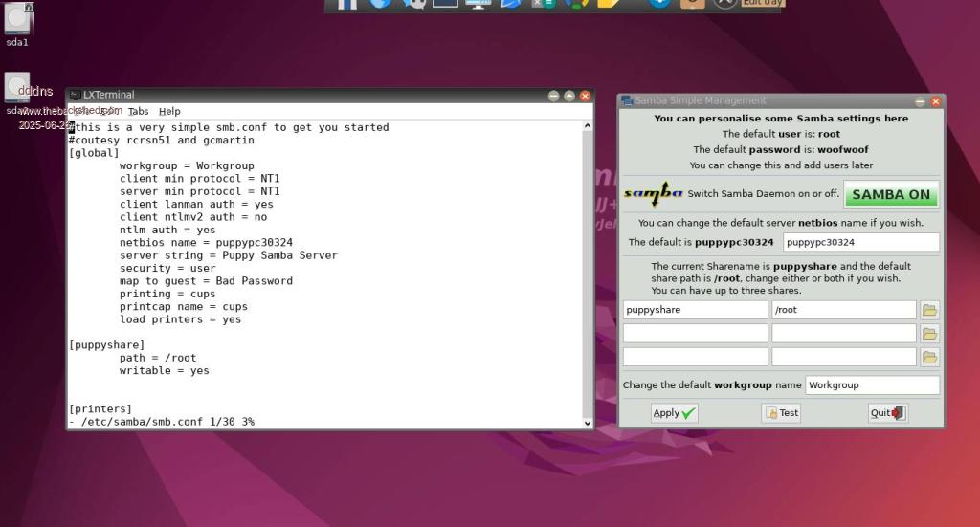Open folder browser for the second share row
Viewport: 980px width, 527px height.
click(x=929, y=333)
